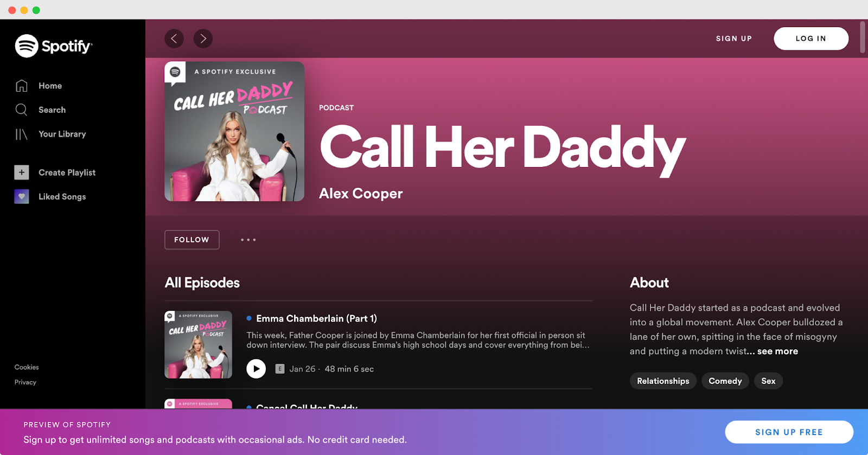The width and height of the screenshot is (868, 455).
Task: Click the episode date Jan 26
Action: [x=302, y=369]
